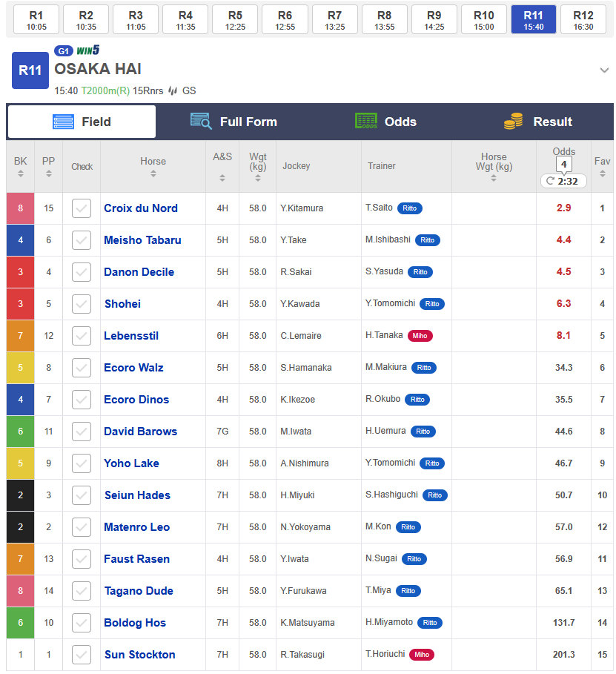
Task: Click the Ritto badge beside M.Ishibashi
Action: [x=427, y=240]
